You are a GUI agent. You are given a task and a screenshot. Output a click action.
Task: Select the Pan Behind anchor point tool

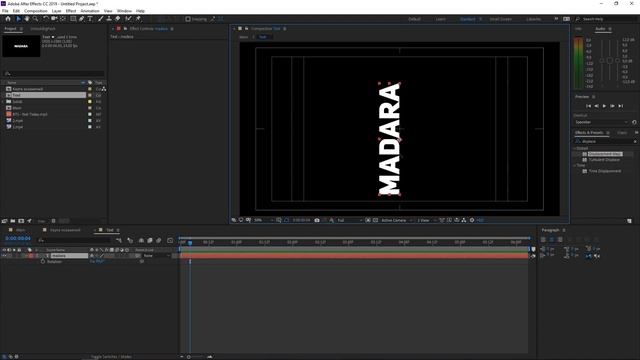(x=63, y=19)
